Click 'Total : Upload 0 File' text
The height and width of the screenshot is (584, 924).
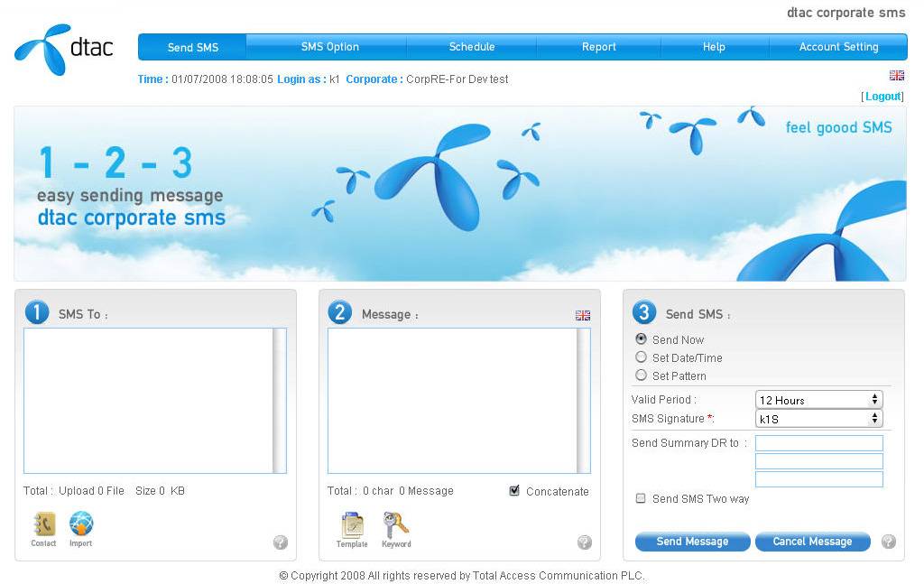[x=74, y=491]
